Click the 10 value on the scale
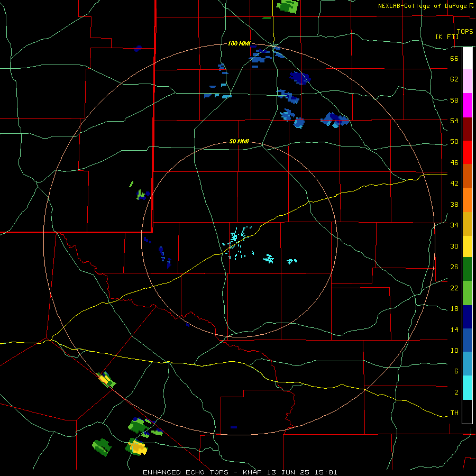This screenshot has height=476, width=476. click(x=454, y=350)
